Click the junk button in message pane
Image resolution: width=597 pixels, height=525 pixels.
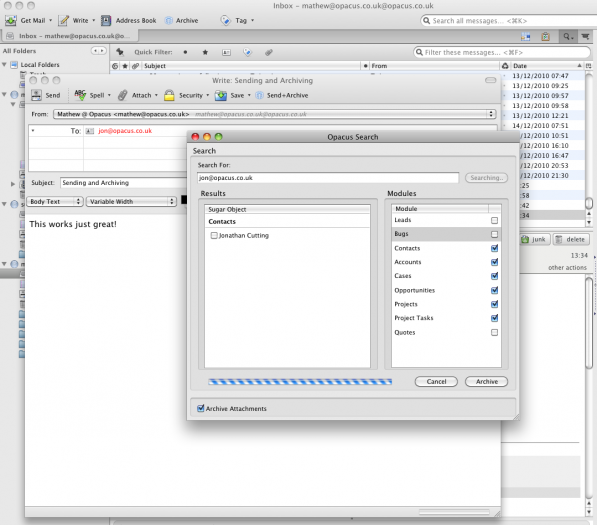534,239
